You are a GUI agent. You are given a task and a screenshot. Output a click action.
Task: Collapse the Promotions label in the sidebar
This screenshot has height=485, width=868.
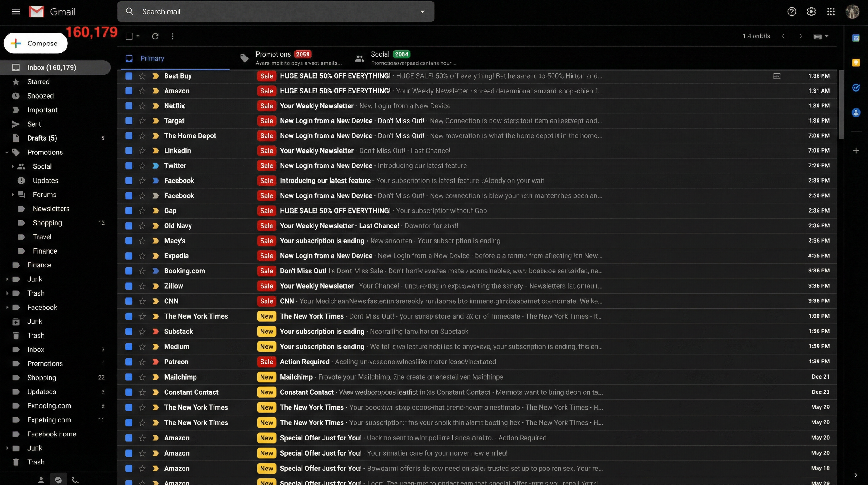coord(6,152)
